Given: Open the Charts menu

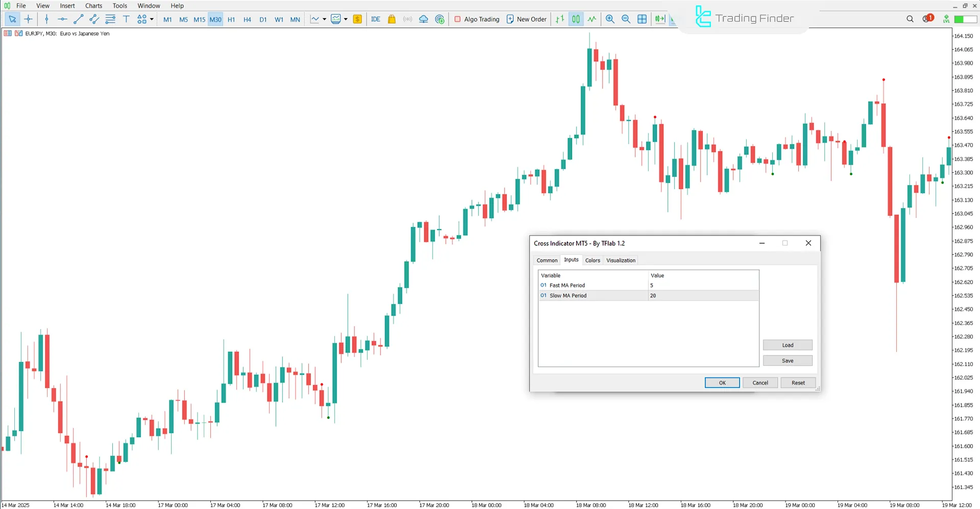Looking at the screenshot, I should pos(93,6).
